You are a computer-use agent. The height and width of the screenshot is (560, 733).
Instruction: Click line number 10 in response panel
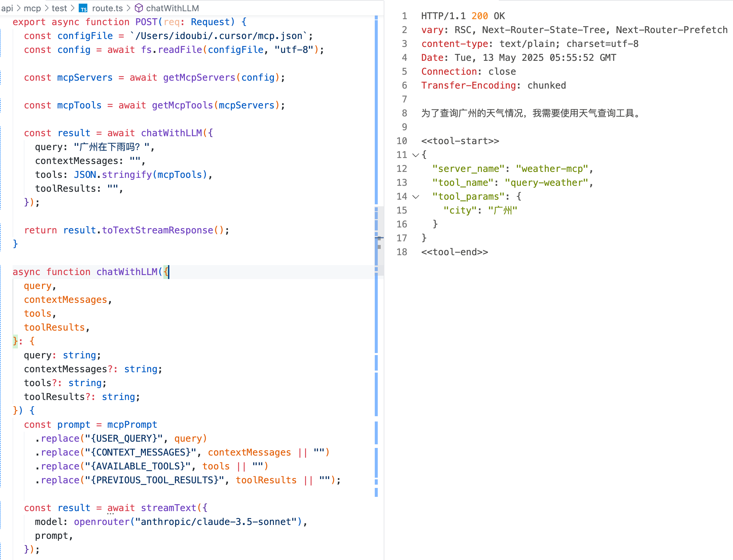(x=402, y=141)
